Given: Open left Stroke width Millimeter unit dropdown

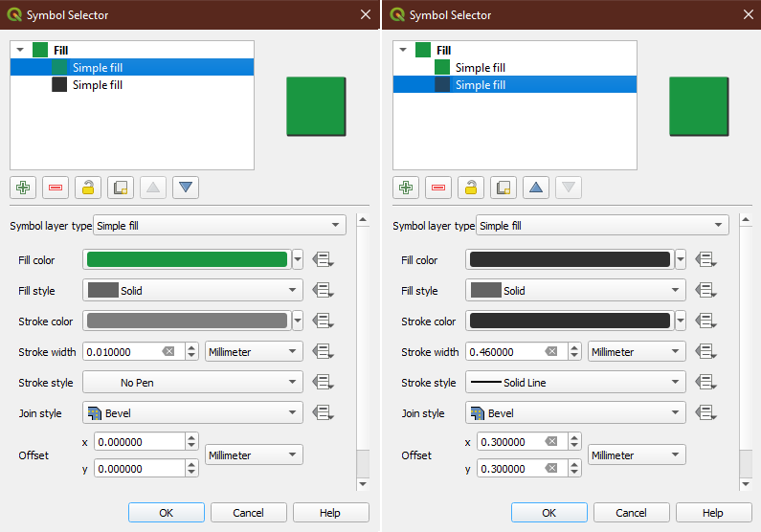Looking at the screenshot, I should click(x=254, y=351).
